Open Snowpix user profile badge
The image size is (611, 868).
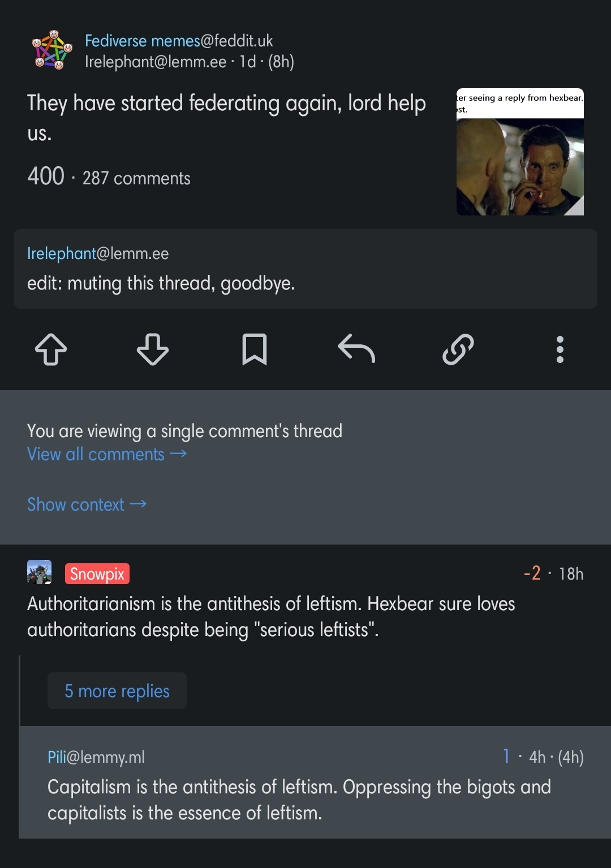pyautogui.click(x=97, y=573)
